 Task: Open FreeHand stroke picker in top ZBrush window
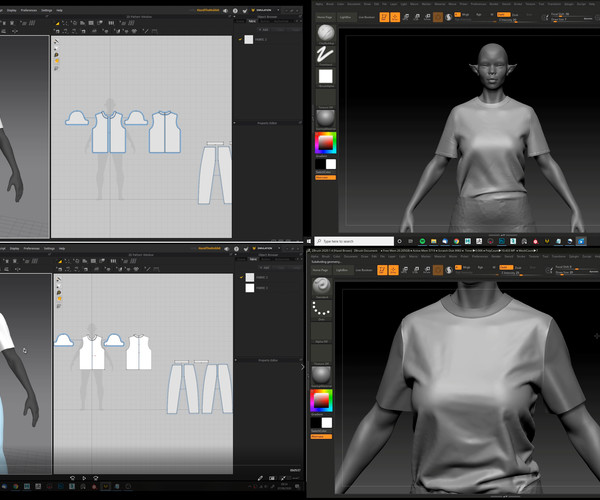tap(326, 55)
